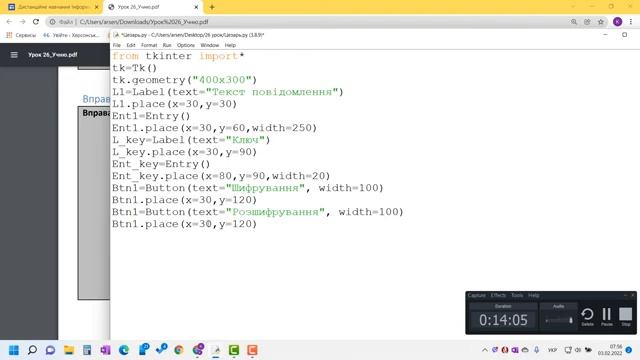This screenshot has height=360, width=640.
Task: Open the Windows Start menu
Action: click(x=14, y=350)
